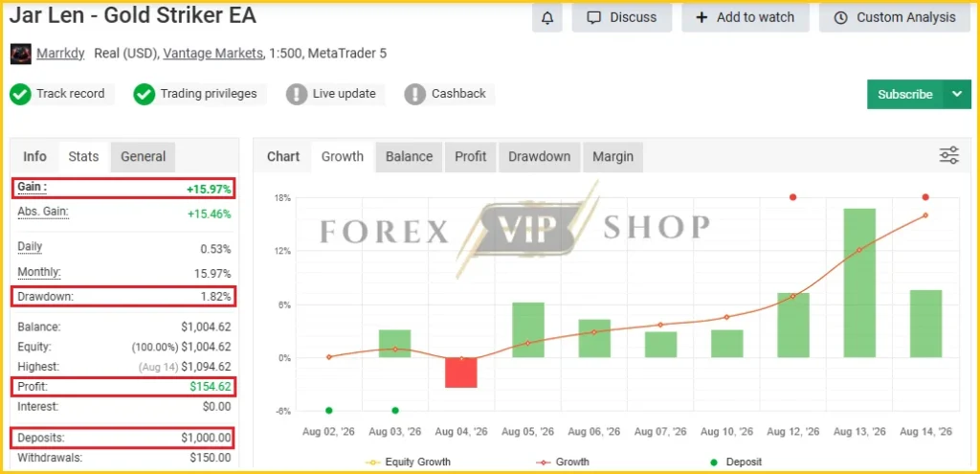Click the red withdrawal dot at Aug 12
This screenshot has height=474, width=980.
tap(792, 197)
